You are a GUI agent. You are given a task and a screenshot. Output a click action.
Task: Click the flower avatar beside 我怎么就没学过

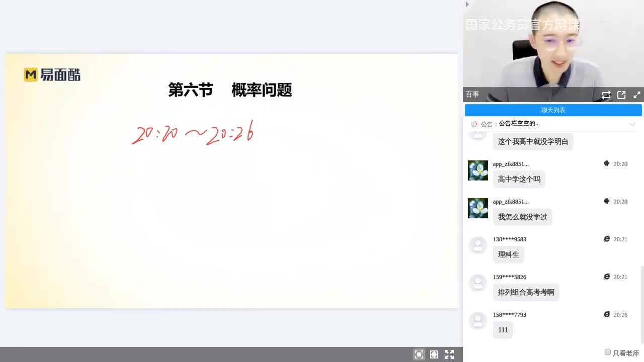pos(478,208)
